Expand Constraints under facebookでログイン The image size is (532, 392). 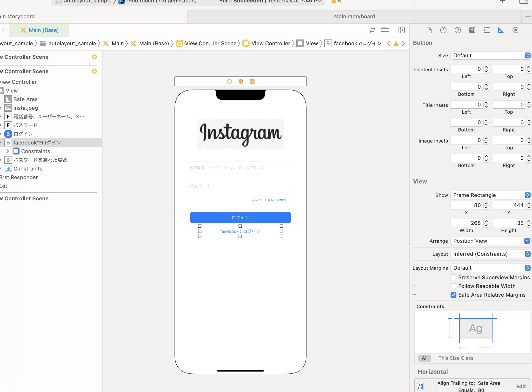pos(7,151)
